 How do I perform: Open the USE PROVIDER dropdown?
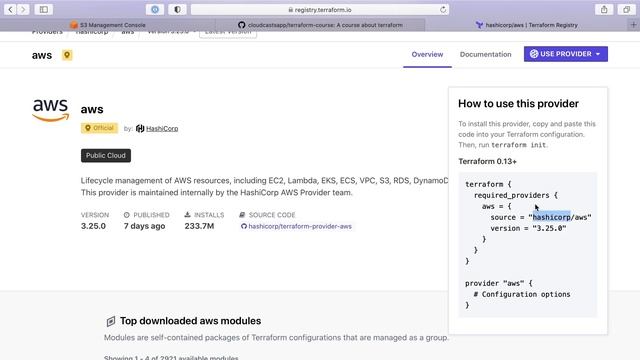coord(566,54)
